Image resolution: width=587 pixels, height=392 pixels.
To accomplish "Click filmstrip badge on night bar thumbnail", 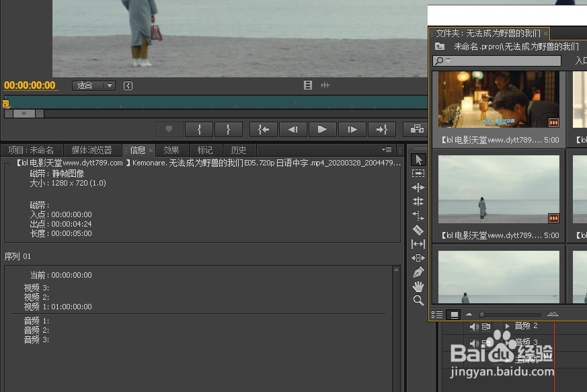I will pyautogui.click(x=553, y=122).
